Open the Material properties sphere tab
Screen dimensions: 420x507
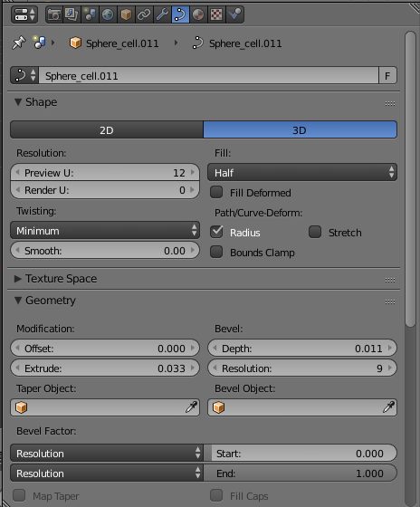[x=198, y=14]
